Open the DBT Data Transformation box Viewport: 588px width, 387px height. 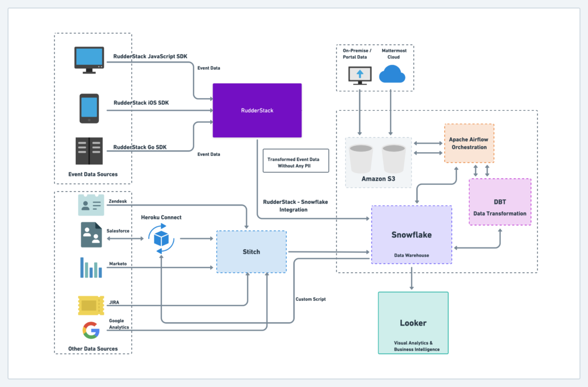click(x=500, y=202)
